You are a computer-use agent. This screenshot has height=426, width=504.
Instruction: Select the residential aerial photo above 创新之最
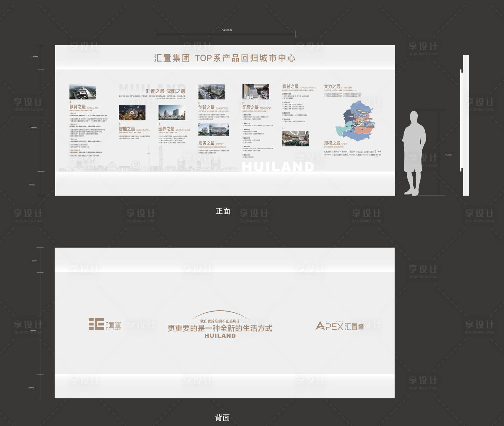[x=212, y=92]
